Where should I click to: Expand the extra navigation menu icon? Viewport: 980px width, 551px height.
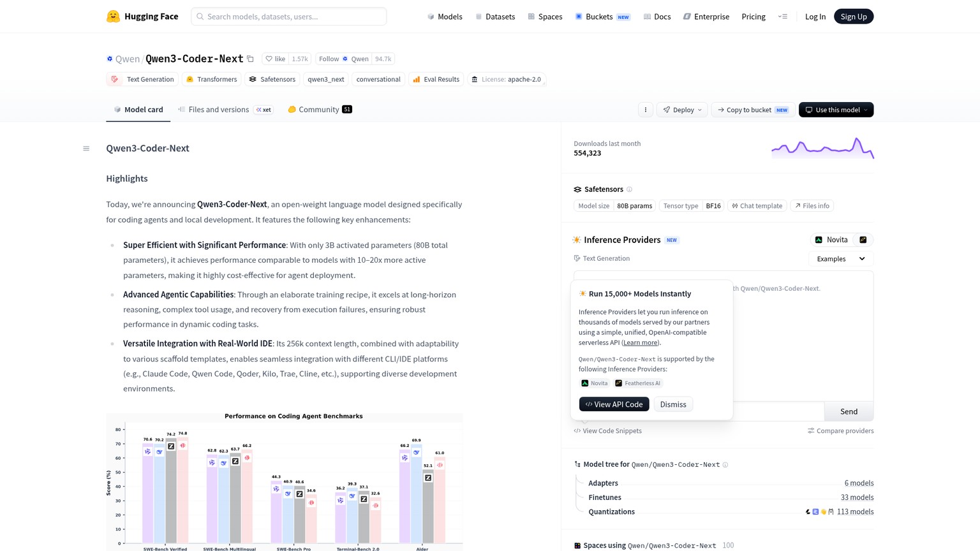click(783, 17)
